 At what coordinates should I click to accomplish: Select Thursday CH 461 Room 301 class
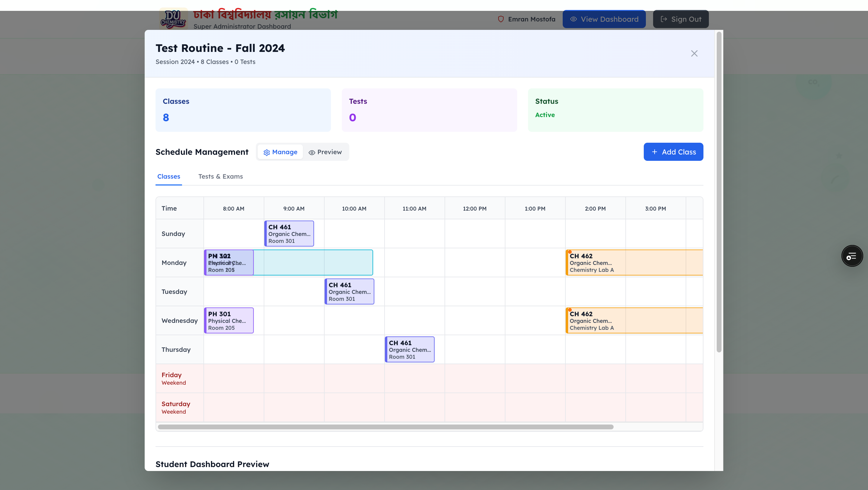[409, 350]
